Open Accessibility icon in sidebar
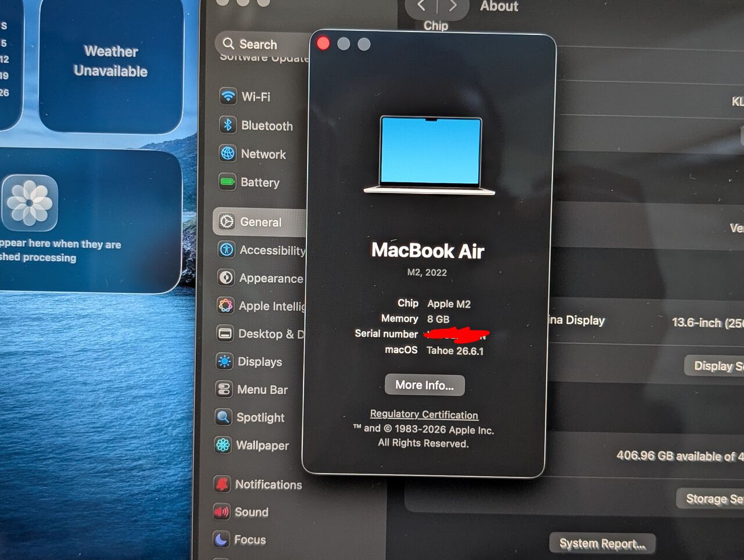This screenshot has width=744, height=560. pos(226,250)
